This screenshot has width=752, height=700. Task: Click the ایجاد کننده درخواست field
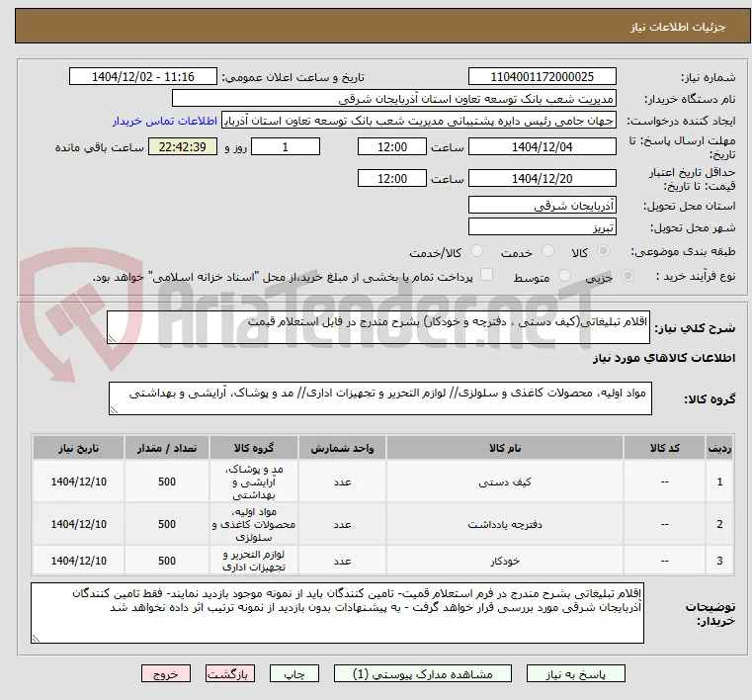pyautogui.click(x=419, y=121)
